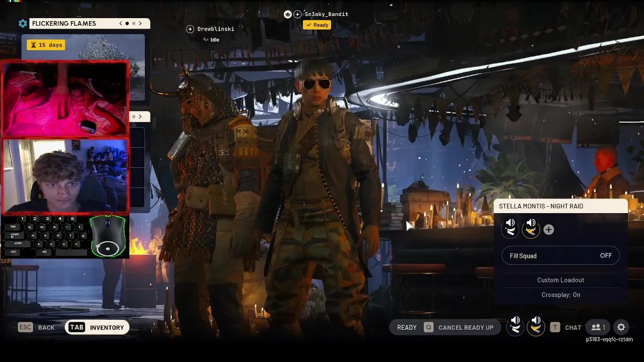Open Custom Loadout
The width and height of the screenshot is (644, 362).
560,280
